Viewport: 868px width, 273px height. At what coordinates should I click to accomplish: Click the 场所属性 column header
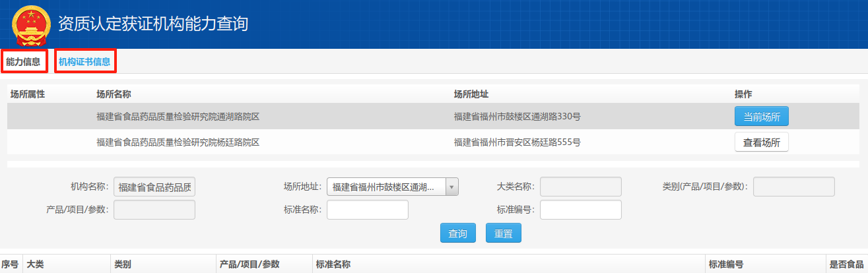click(28, 94)
